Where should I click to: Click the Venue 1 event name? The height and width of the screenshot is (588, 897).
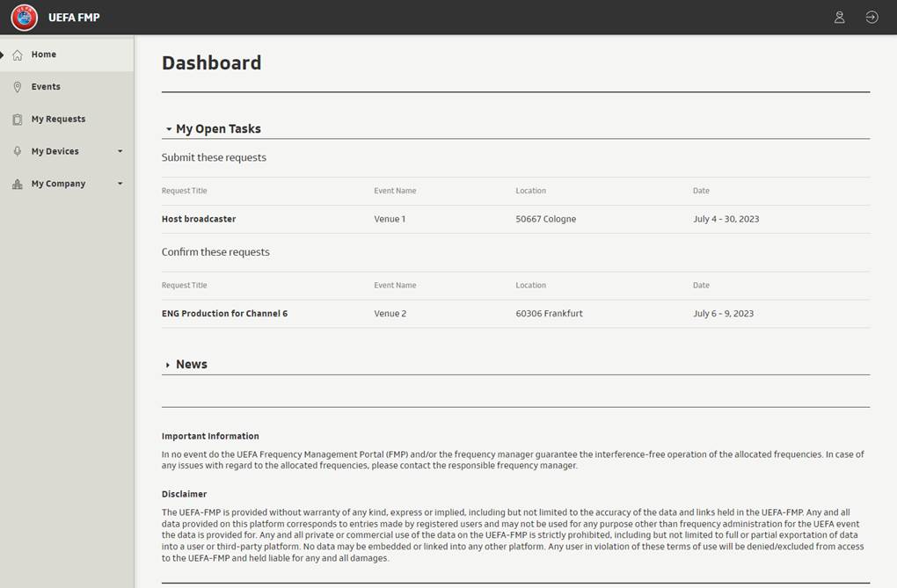(x=390, y=219)
